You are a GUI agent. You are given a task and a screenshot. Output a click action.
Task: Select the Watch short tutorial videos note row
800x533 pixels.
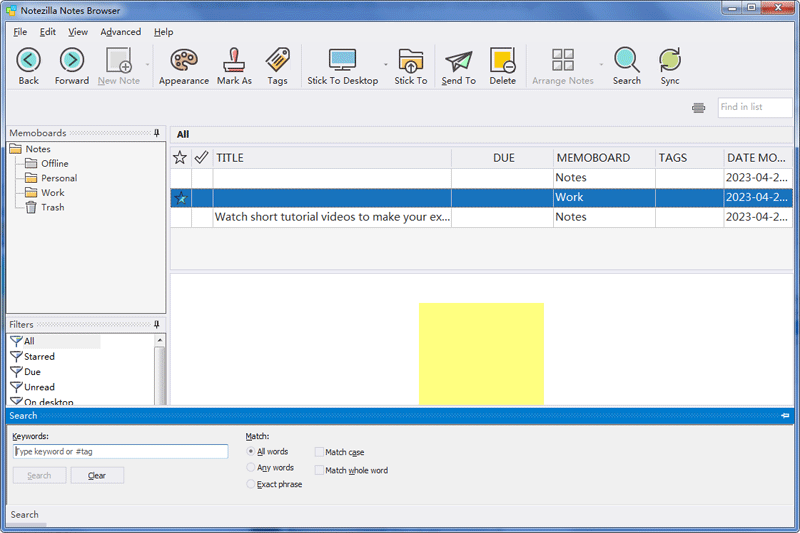tap(481, 217)
